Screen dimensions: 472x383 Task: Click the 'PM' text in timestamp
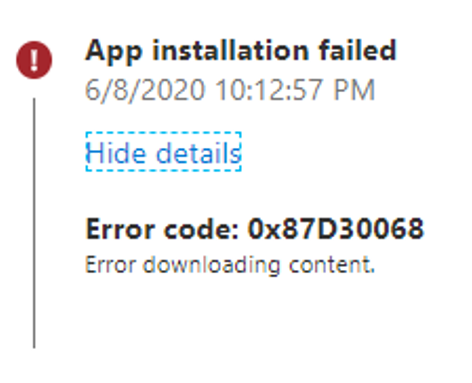click(354, 90)
